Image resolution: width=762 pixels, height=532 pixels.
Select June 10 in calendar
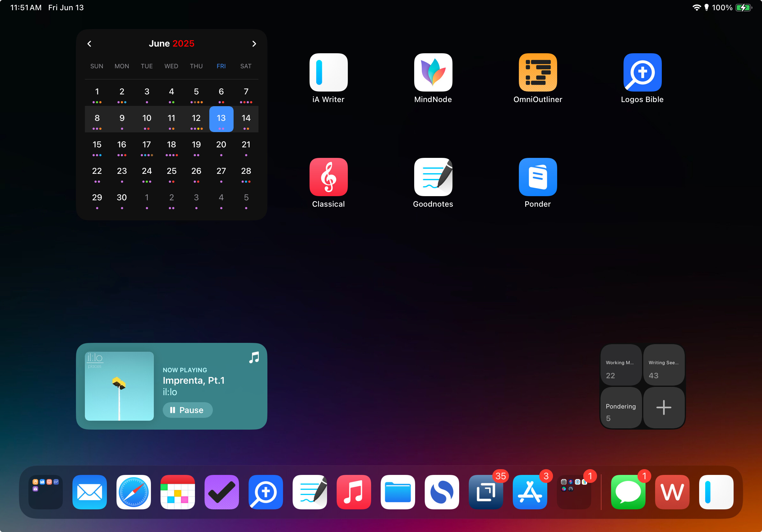pyautogui.click(x=147, y=119)
